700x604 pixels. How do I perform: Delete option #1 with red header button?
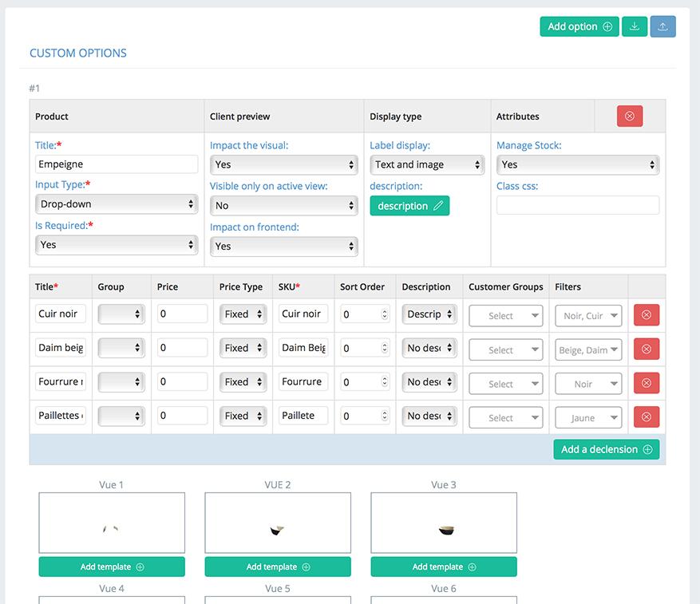pos(630,116)
